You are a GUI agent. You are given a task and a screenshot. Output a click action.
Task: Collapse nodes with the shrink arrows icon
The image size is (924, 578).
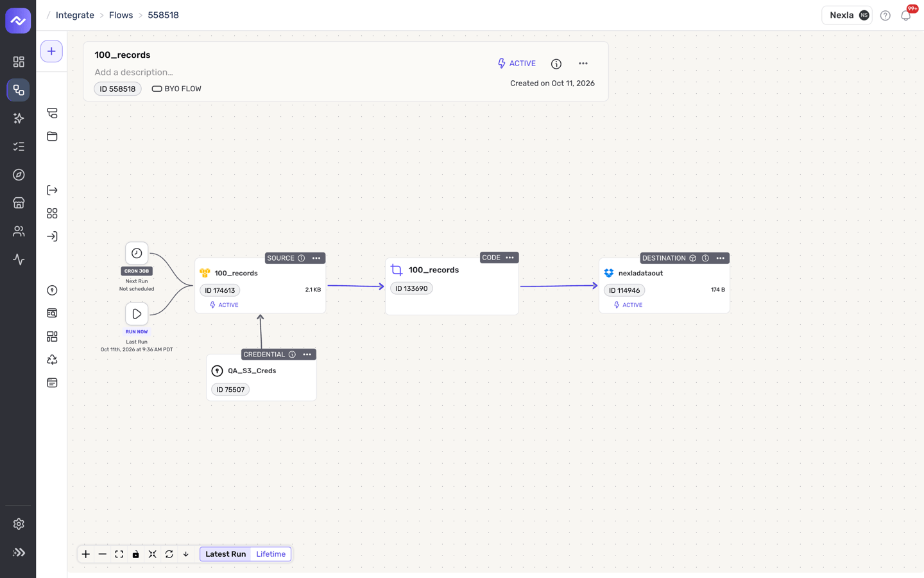(x=152, y=554)
